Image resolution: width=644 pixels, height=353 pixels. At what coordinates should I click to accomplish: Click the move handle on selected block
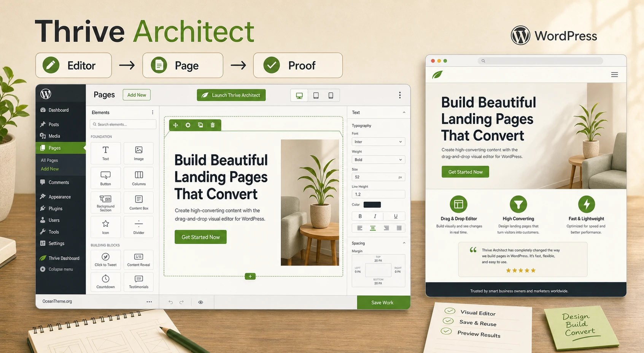(x=175, y=125)
